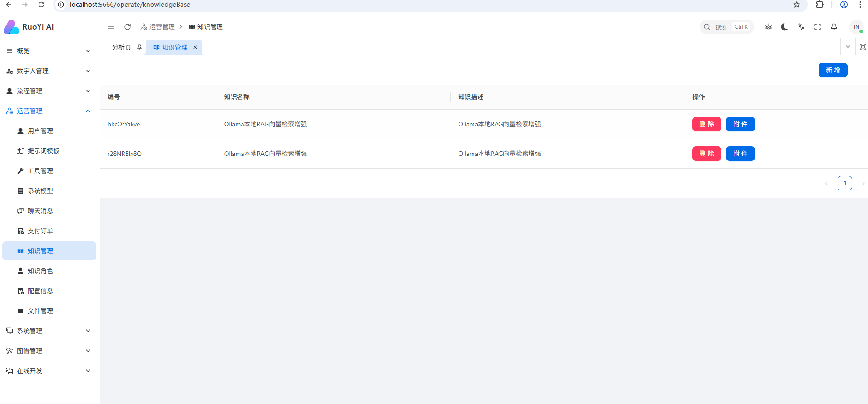The height and width of the screenshot is (404, 868).
Task: Open 工具管理 in sidebar
Action: point(48,171)
